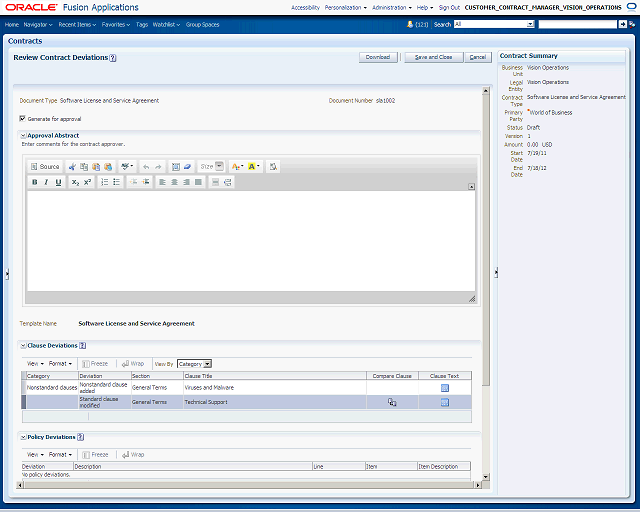Insert a bulleted list
Image resolution: width=640 pixels, height=512 pixels.
tap(116, 182)
